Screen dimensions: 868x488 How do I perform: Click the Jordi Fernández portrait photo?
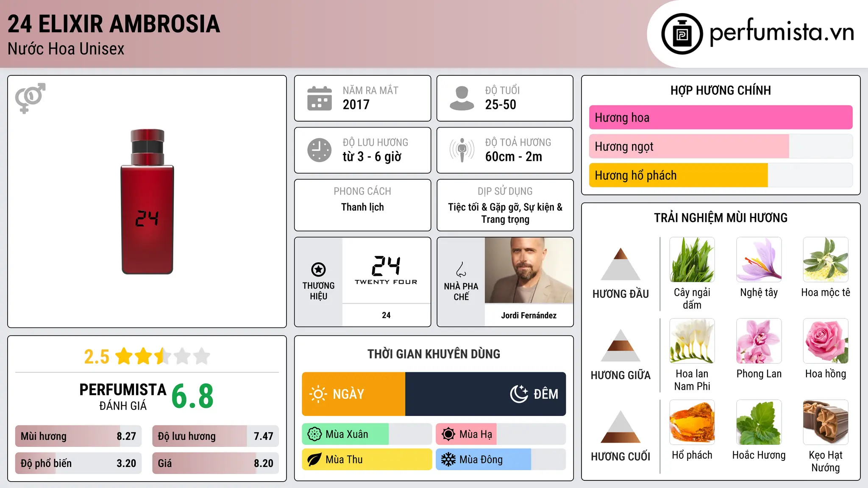529,270
